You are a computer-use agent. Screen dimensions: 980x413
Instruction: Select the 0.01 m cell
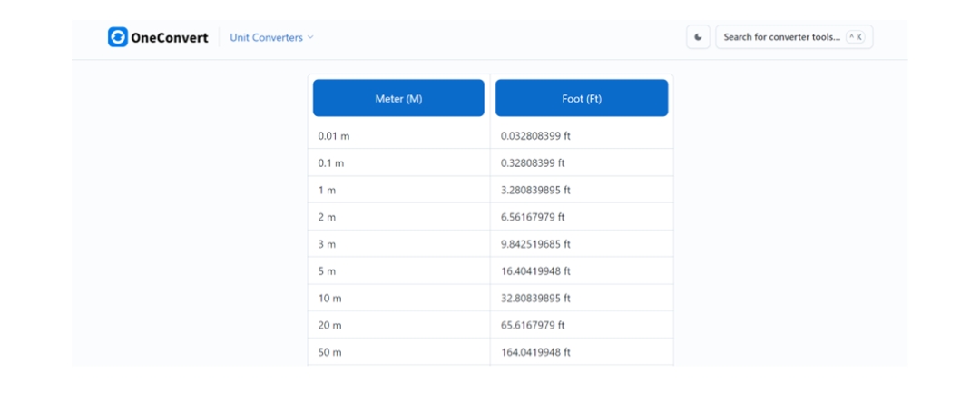click(398, 135)
